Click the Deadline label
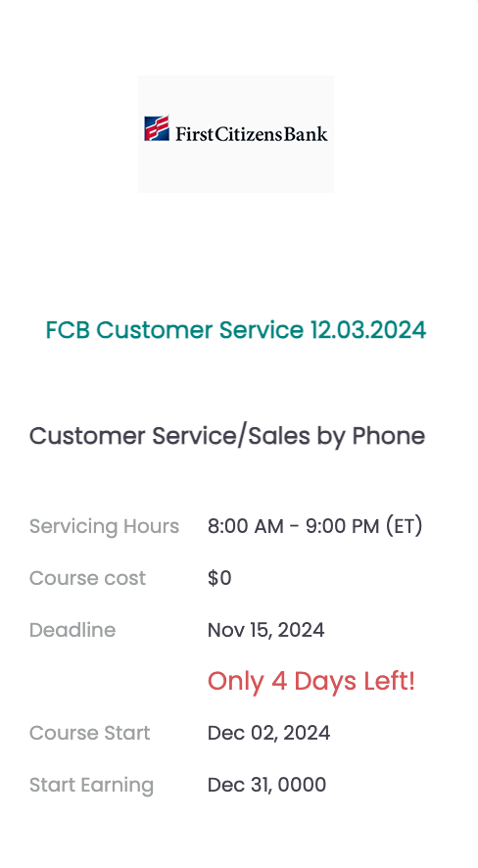 tap(72, 630)
